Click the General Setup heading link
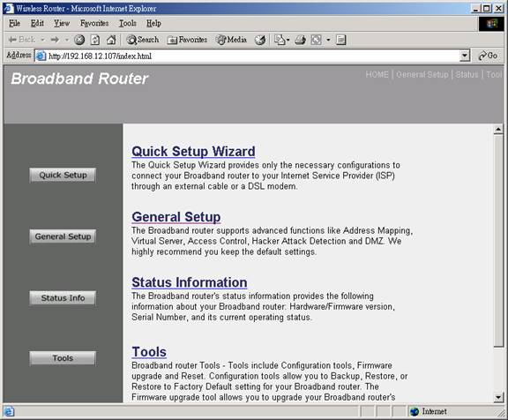This screenshot has height=420, width=508. 176,217
